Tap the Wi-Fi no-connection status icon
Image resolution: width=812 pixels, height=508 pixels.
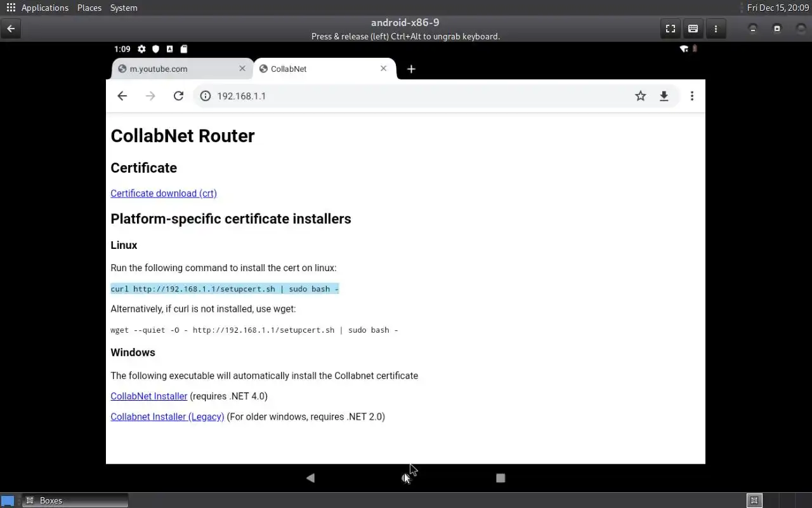point(684,49)
